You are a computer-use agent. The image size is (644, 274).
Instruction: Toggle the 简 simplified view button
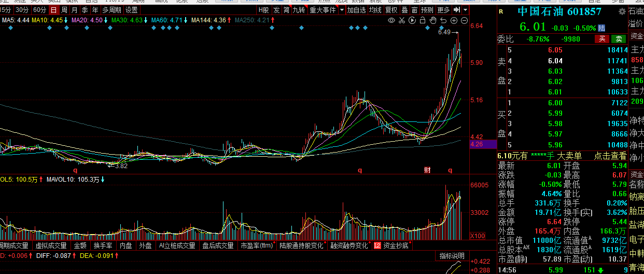click(286, 10)
